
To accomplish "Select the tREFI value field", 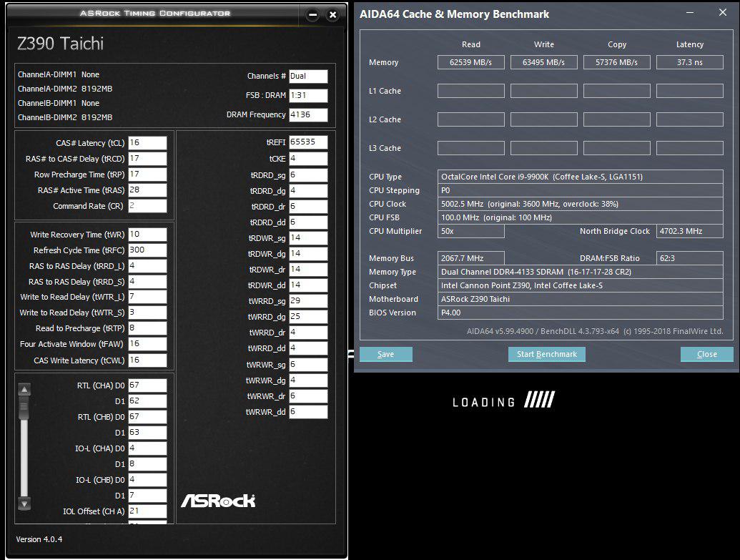I will (x=308, y=142).
